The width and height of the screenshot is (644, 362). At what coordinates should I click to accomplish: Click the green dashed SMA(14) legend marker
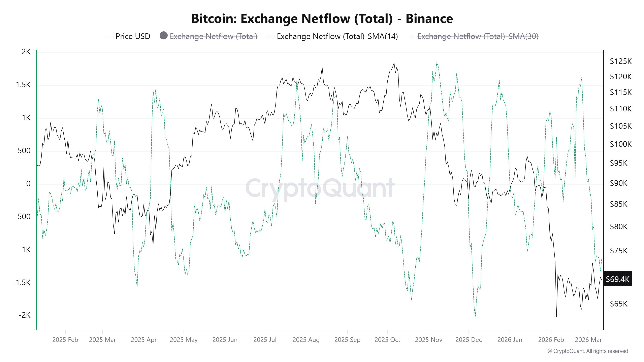click(270, 37)
